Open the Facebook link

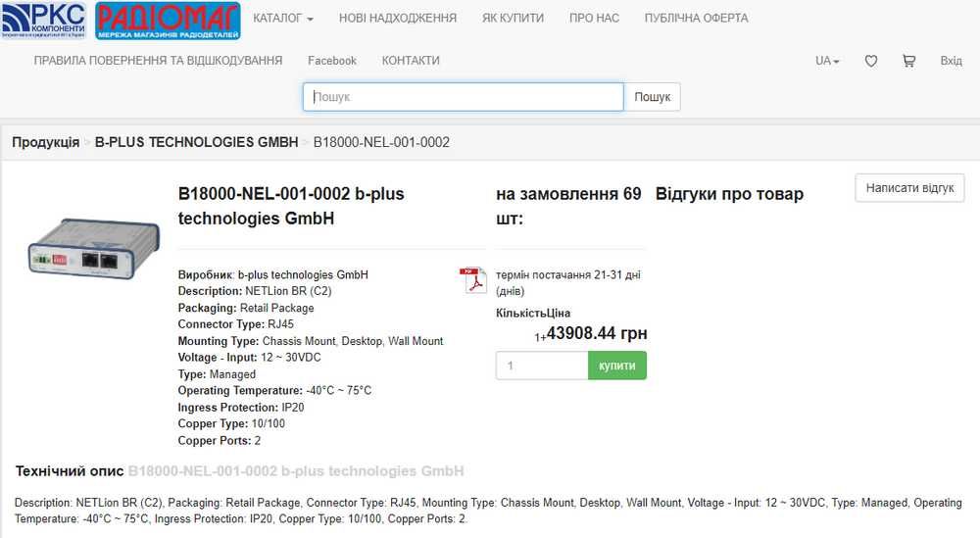pyautogui.click(x=332, y=61)
